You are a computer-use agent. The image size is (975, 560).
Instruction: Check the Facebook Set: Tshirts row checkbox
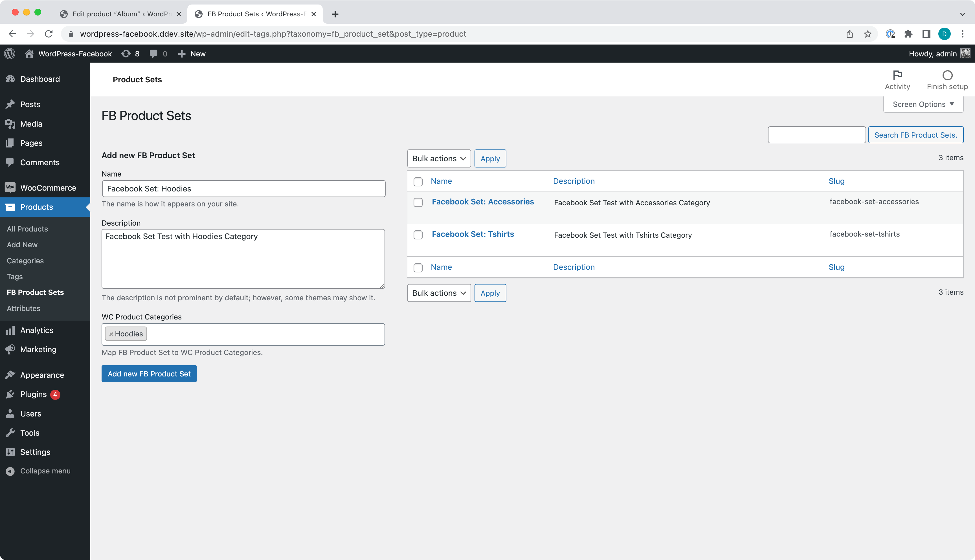418,235
